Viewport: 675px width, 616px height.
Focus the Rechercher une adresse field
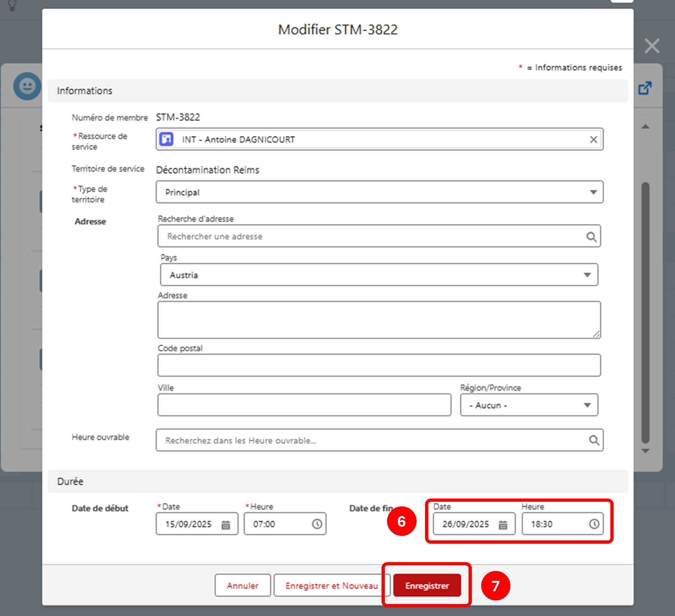pyautogui.click(x=379, y=236)
